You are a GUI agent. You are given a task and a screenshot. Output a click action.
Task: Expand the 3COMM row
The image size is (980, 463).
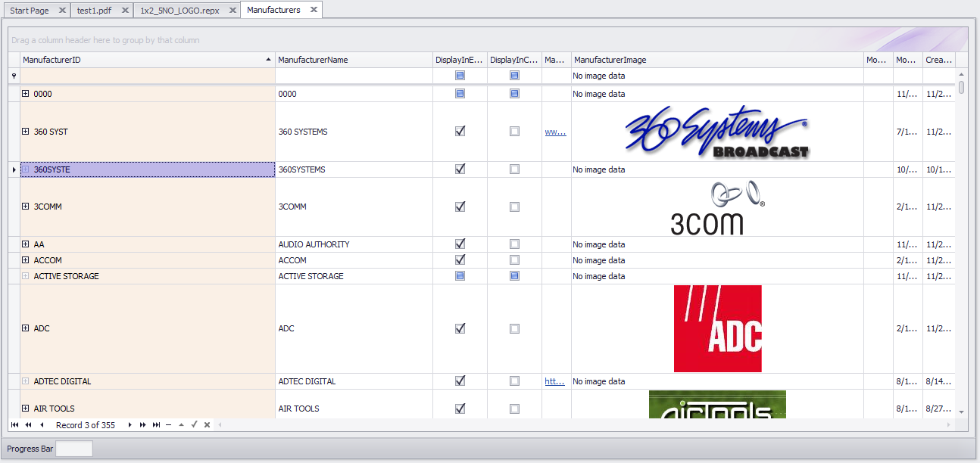26,207
